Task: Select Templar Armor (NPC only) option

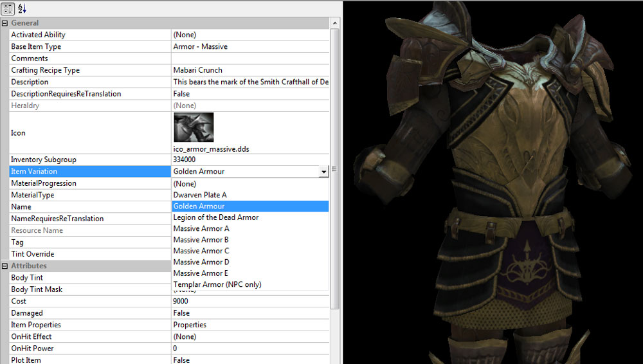Action: pyautogui.click(x=217, y=284)
